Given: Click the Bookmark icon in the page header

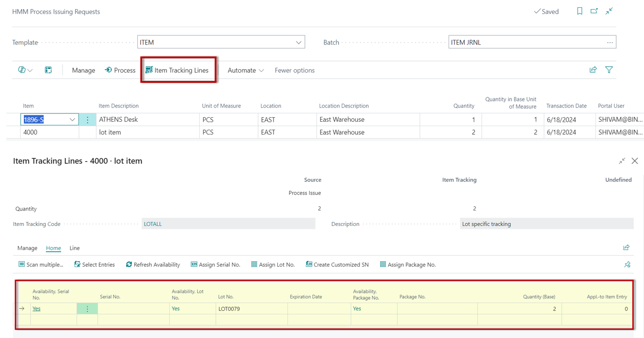Looking at the screenshot, I should point(580,11).
